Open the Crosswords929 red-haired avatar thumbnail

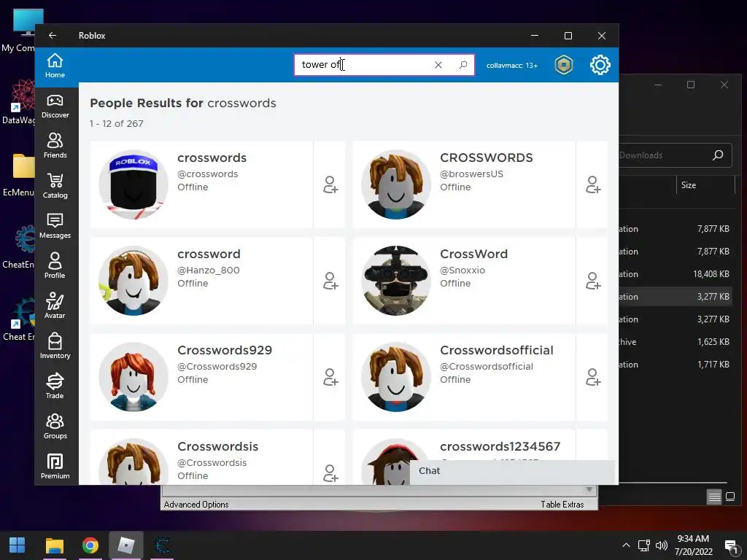pos(133,377)
